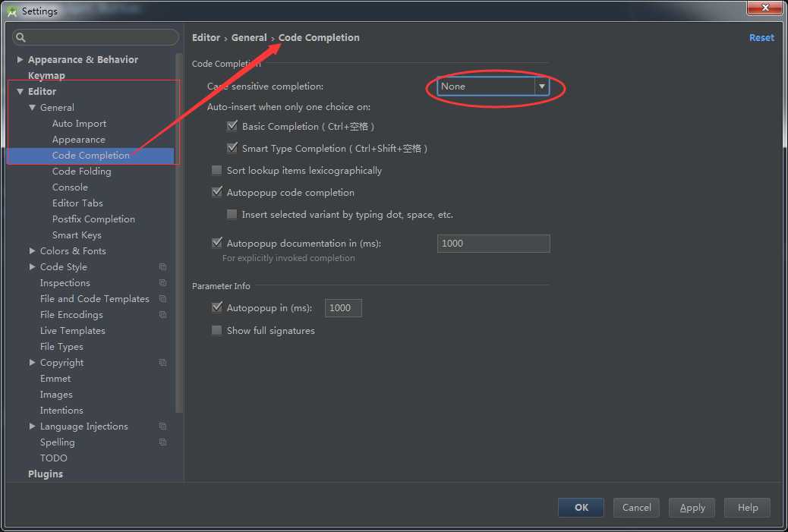Screen dimensions: 788x532
Task: Open Appearance under General
Action: click(78, 139)
